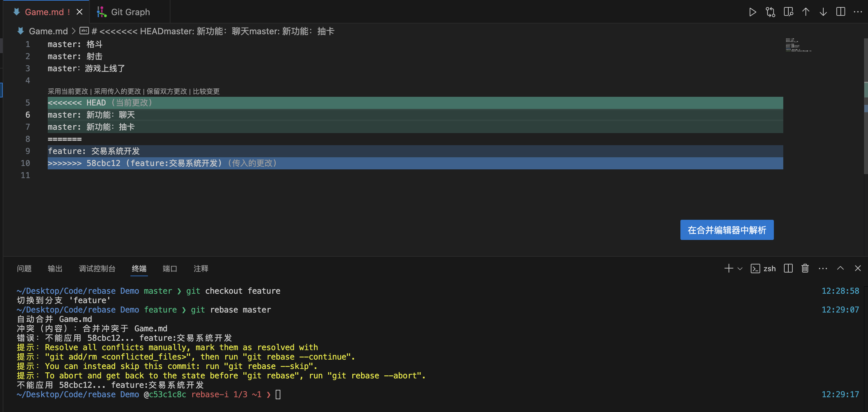This screenshot has height=412, width=868.
Task: Split the terminal icon
Action: (x=788, y=269)
